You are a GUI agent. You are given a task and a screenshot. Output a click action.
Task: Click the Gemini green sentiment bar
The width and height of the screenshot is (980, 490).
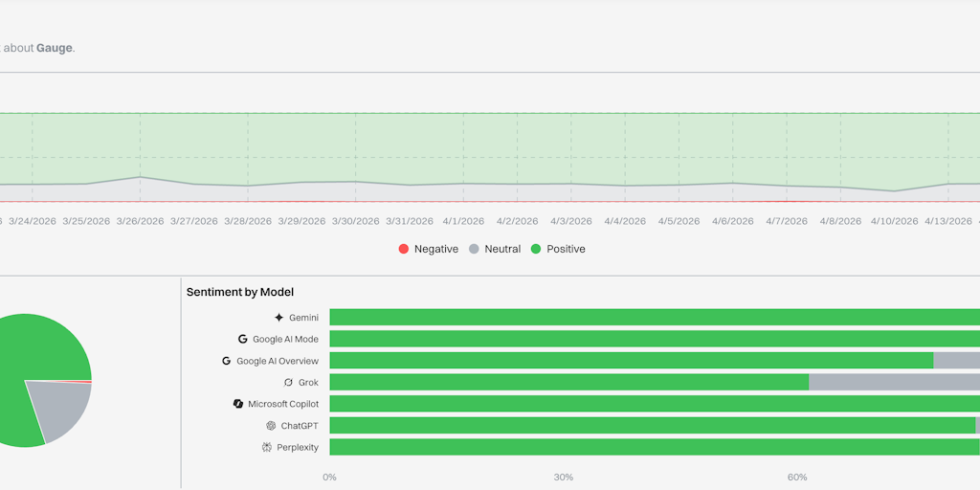pyautogui.click(x=651, y=318)
